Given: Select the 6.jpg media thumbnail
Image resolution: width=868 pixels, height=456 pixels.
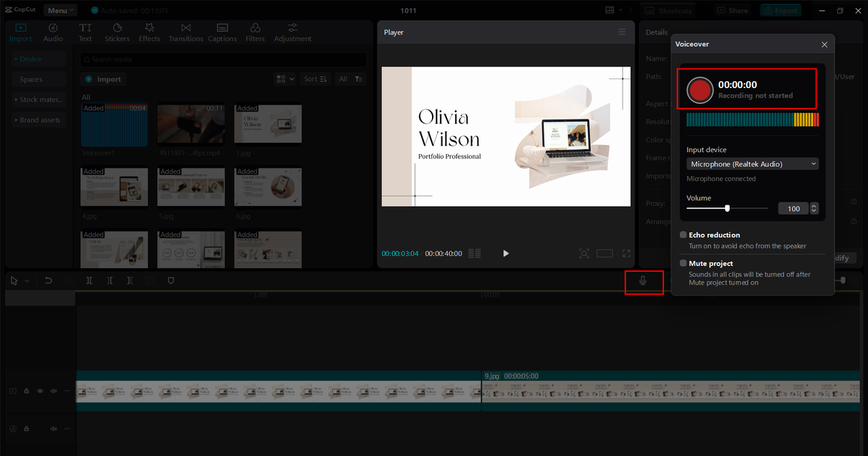Looking at the screenshot, I should click(268, 187).
